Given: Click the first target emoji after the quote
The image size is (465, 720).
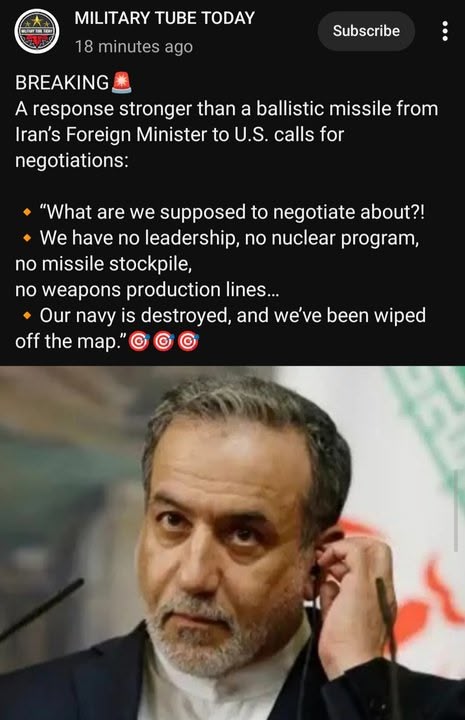Looking at the screenshot, I should (x=139, y=341).
